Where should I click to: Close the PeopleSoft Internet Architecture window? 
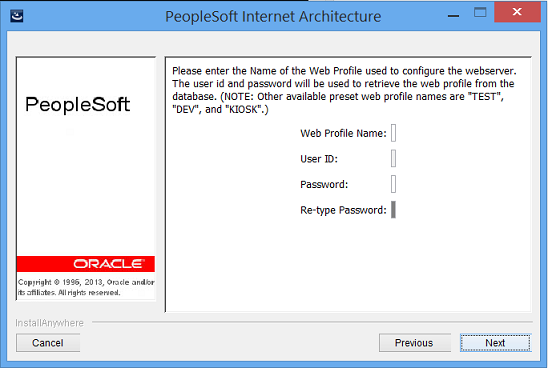[517, 12]
